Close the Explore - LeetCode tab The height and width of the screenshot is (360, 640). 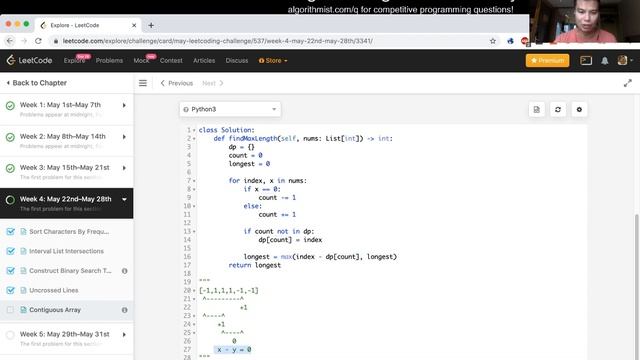click(134, 25)
